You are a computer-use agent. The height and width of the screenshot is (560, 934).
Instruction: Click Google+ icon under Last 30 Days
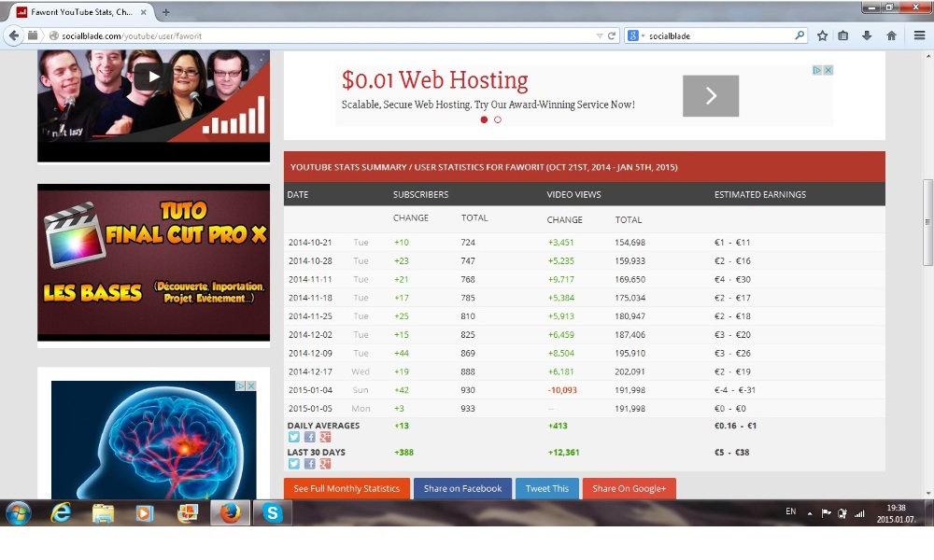[325, 464]
